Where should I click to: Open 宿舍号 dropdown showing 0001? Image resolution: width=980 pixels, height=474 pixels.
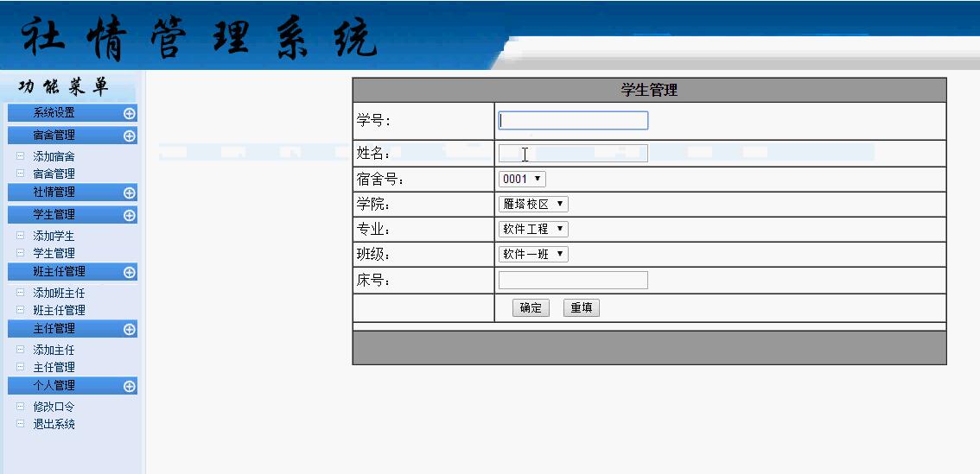coord(522,180)
